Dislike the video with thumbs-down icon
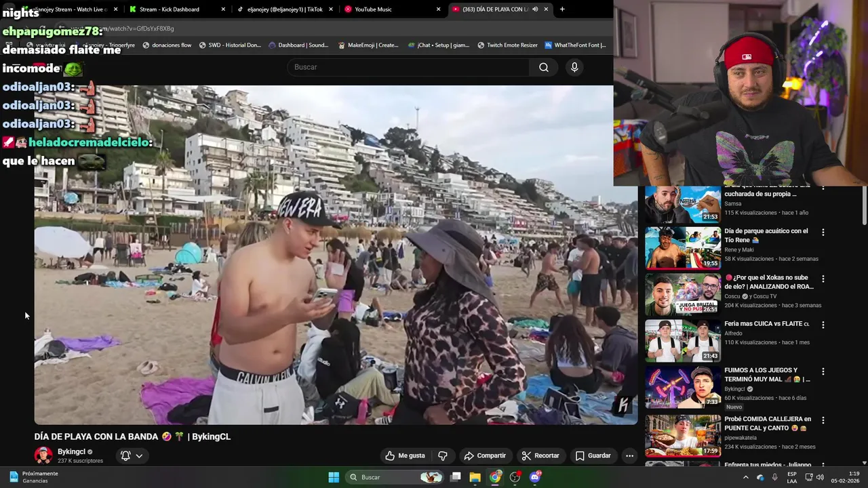Viewport: 868px width, 488px height. [x=443, y=455]
